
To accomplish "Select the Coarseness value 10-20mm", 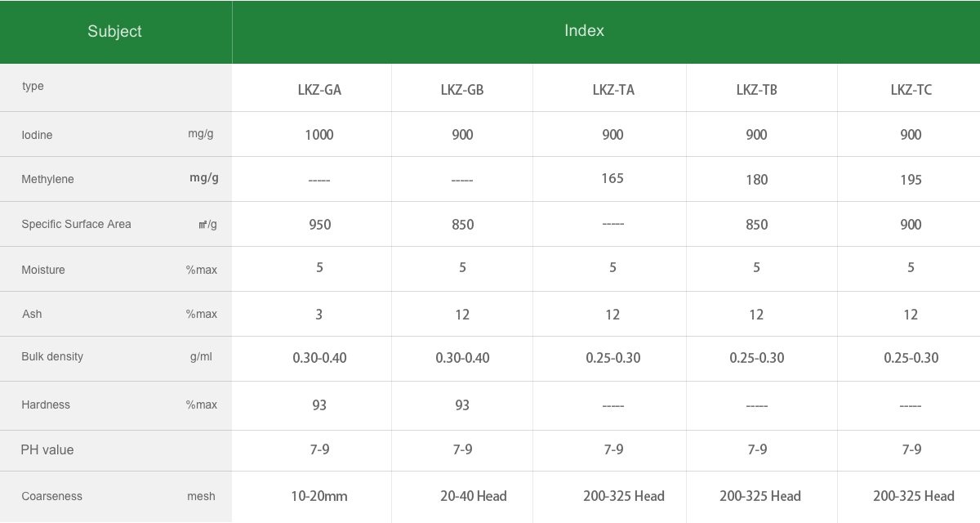I will (x=319, y=496).
